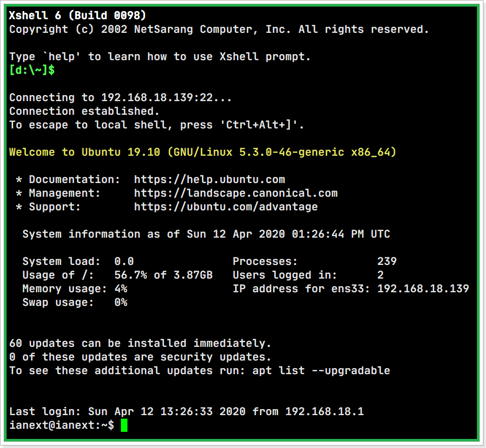The height and width of the screenshot is (448, 486).
Task: Click the ens33 IP address 192.168.18.139
Action: [x=423, y=289]
